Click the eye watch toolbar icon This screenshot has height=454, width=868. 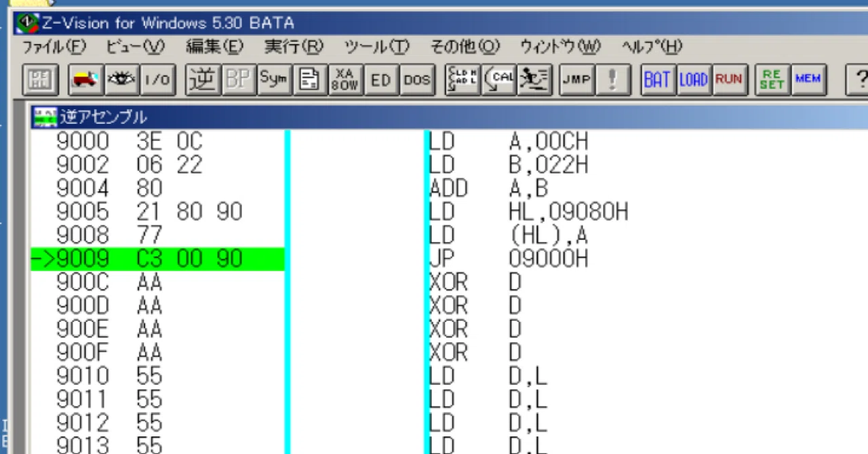coord(122,80)
